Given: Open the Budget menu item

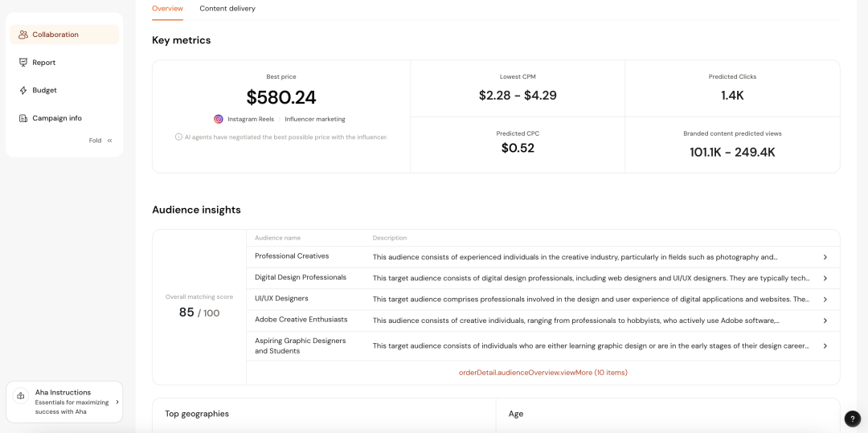Looking at the screenshot, I should (x=44, y=91).
